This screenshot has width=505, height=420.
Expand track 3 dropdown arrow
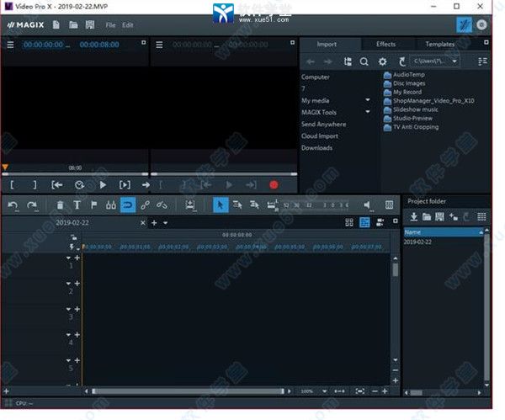pyautogui.click(x=68, y=309)
